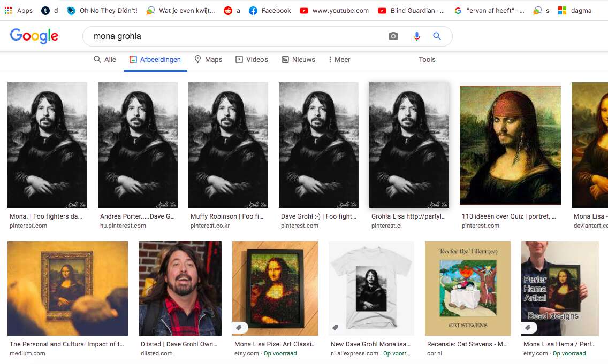Image resolution: width=608 pixels, height=364 pixels.
Task: Open the 'Grohla Lisa' image thumbnail
Action: 409,145
